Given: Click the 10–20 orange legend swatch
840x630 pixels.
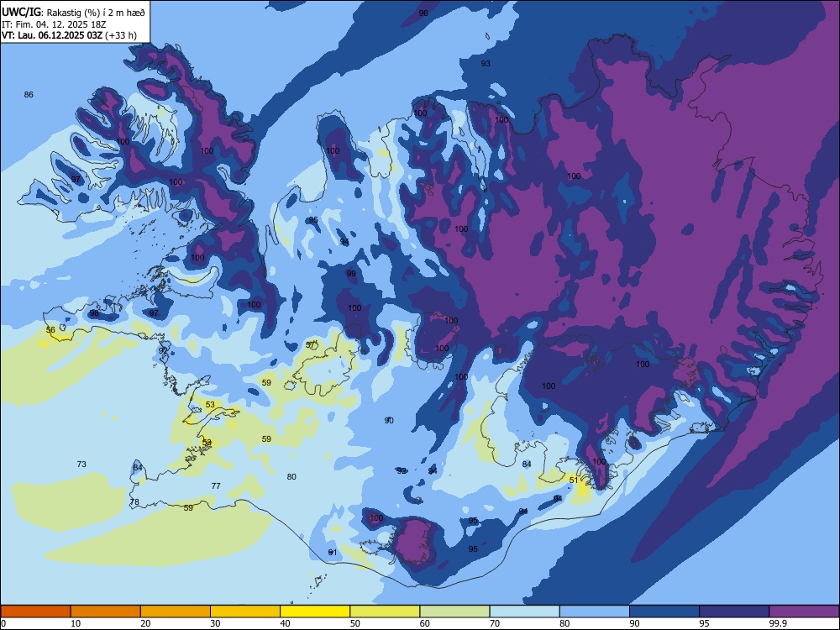Looking at the screenshot, I should coord(106,612).
